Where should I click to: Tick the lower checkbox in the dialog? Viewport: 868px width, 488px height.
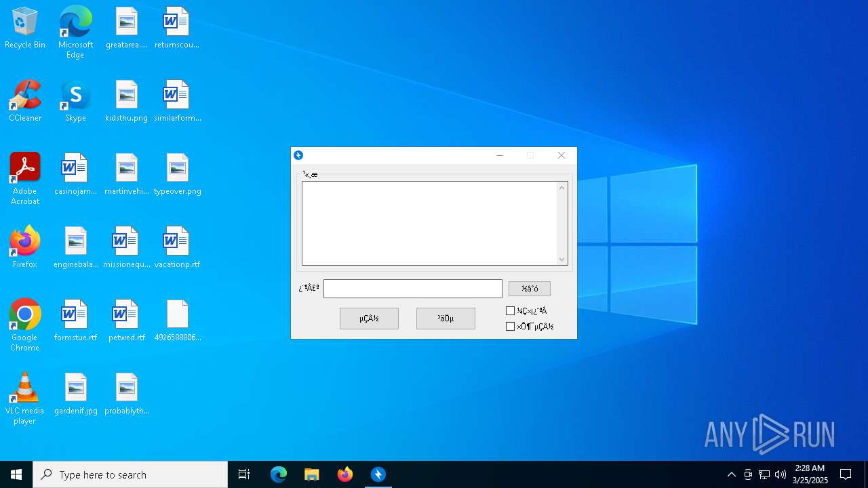click(511, 327)
